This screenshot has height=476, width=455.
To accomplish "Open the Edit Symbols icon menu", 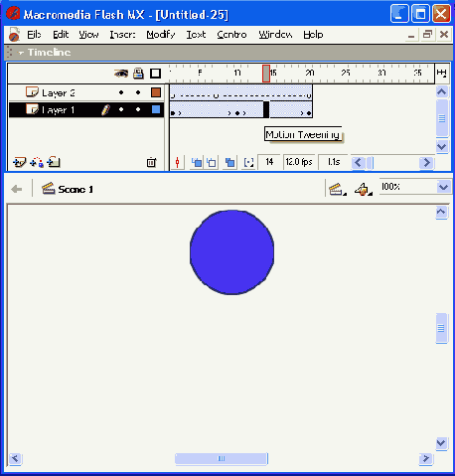I will (364, 189).
